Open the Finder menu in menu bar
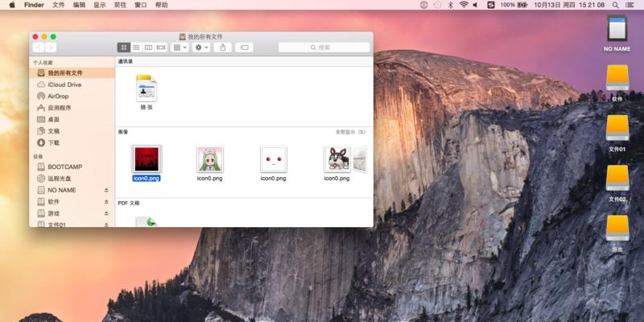 (x=34, y=5)
